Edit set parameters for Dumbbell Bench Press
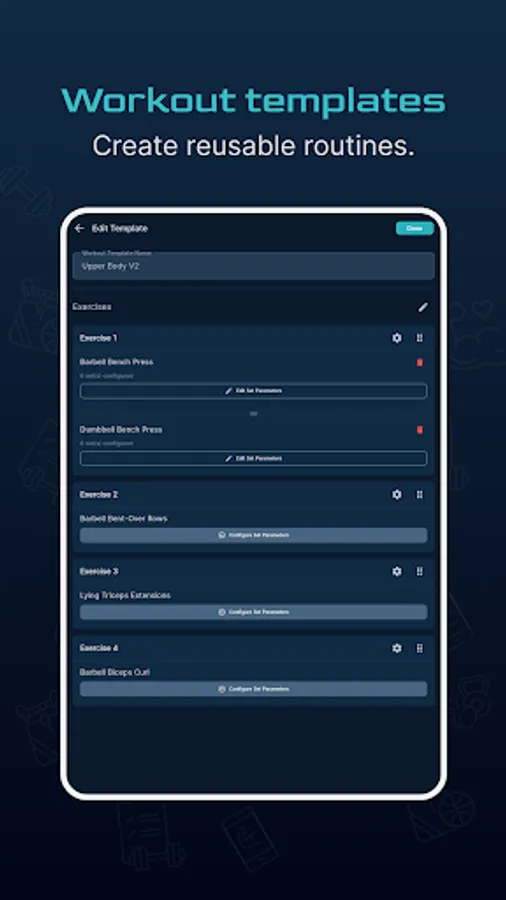Screen dimensions: 506x900 253,459
